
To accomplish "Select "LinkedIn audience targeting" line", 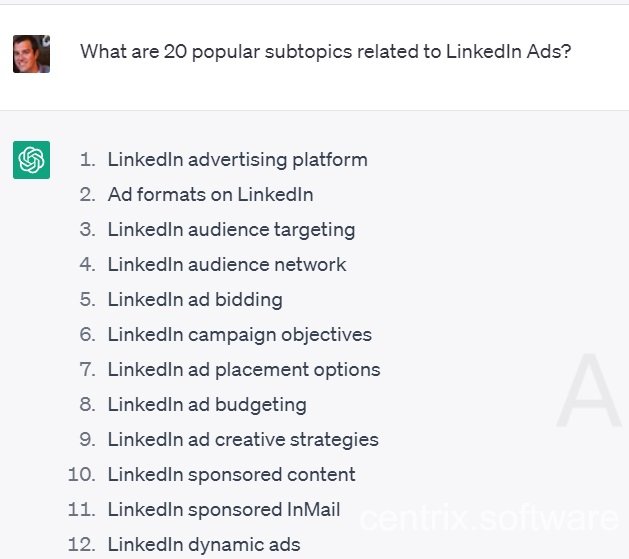I will (231, 230).
